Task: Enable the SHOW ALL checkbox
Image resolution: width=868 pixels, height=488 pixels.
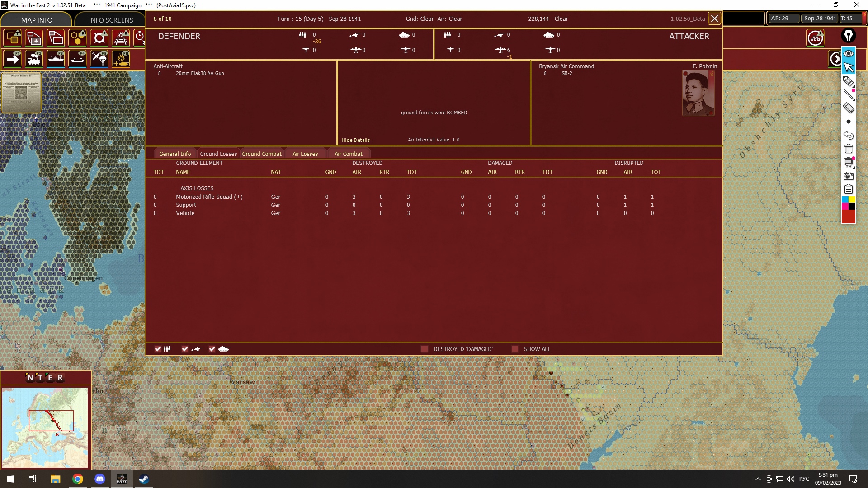Action: (515, 349)
